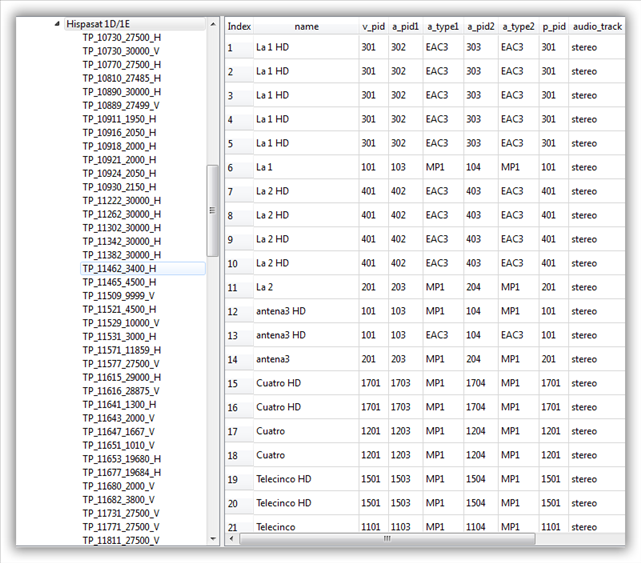Collapse the Hispasat 1D/1E tree node
This screenshot has width=641, height=563.
click(57, 24)
